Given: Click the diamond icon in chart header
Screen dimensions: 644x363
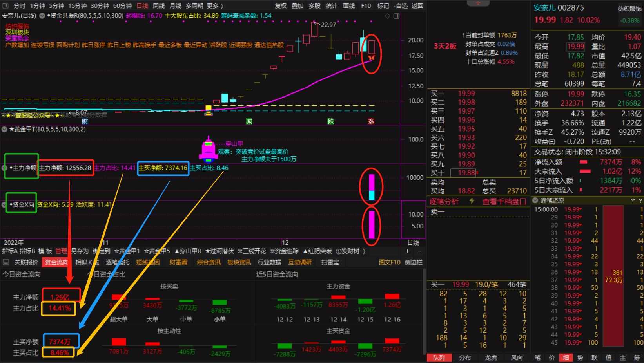Looking at the screenshot, I should tap(387, 16).
